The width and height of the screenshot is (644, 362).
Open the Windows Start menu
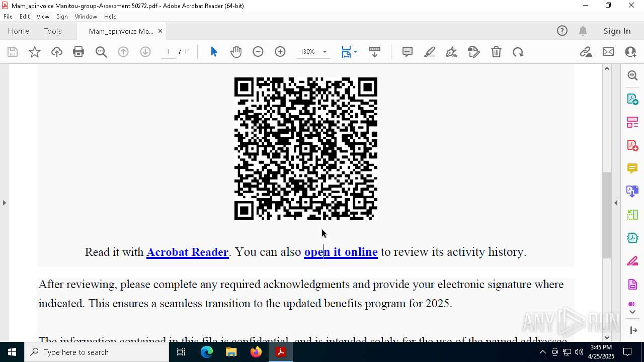tap(12, 352)
